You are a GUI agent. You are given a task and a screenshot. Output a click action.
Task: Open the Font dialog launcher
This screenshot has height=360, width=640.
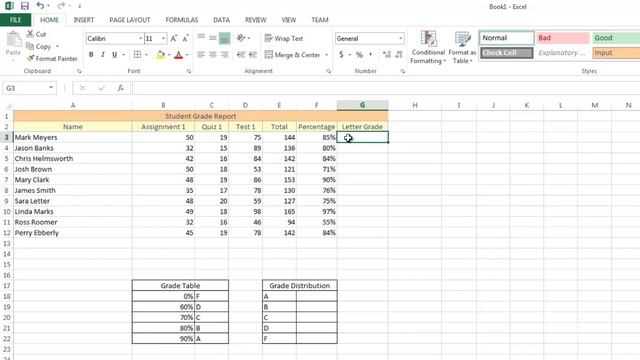(189, 71)
